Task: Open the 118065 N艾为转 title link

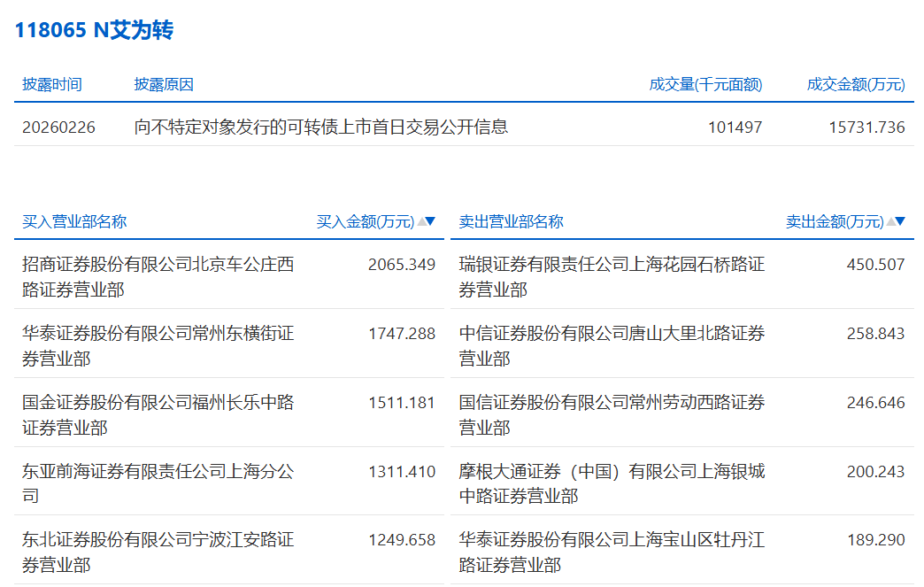Action: [94, 30]
